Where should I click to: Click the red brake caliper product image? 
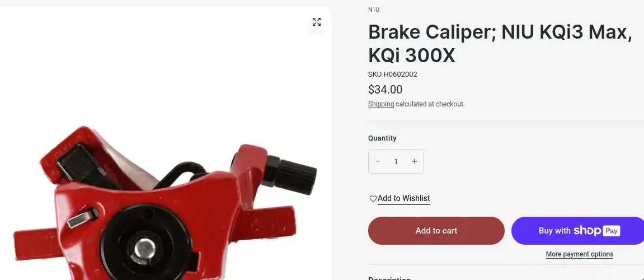pyautogui.click(x=165, y=202)
